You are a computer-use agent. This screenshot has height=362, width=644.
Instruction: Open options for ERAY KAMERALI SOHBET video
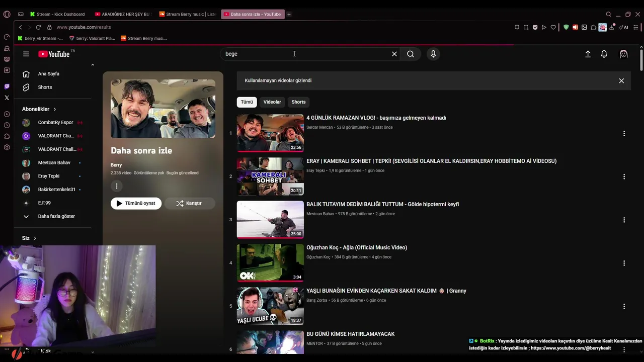click(624, 176)
